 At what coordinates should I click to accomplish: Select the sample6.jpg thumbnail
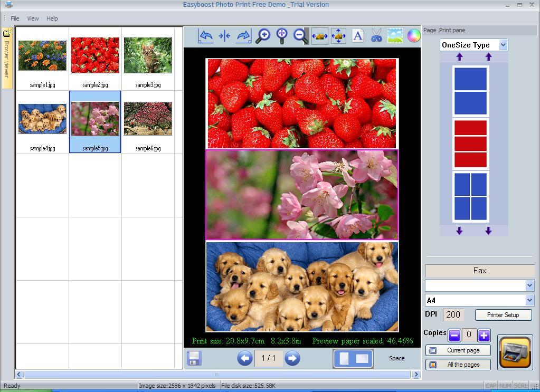click(x=148, y=118)
